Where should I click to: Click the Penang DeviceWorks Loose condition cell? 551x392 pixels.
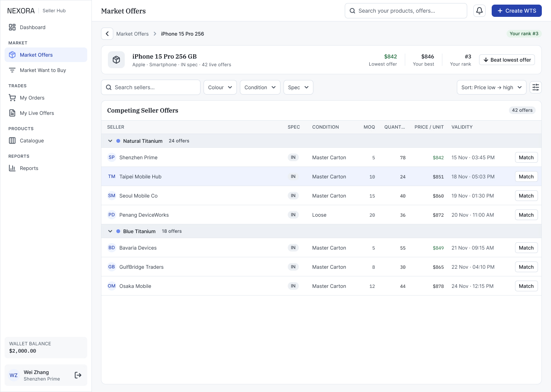point(319,215)
